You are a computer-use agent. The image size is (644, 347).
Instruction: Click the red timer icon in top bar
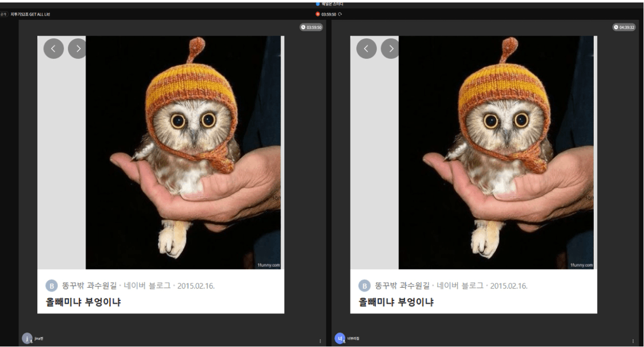click(x=318, y=14)
